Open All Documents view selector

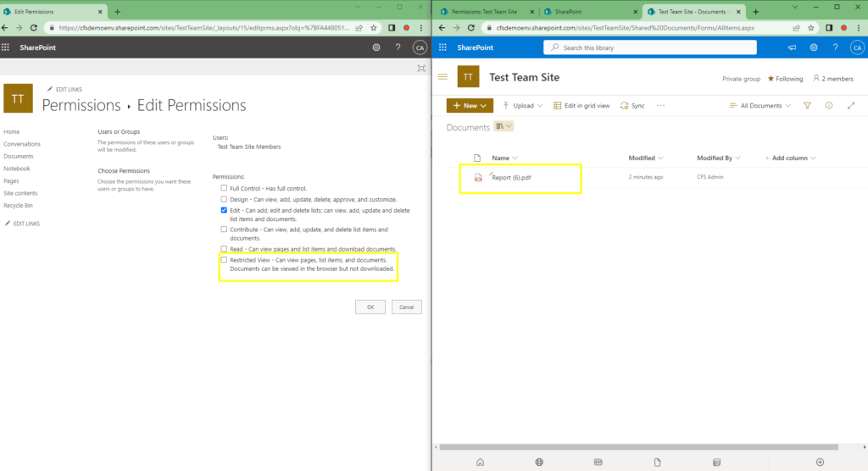point(760,106)
